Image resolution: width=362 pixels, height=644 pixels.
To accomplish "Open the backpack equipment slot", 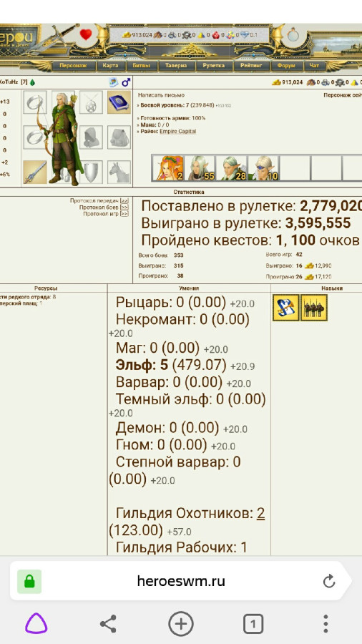I will [x=119, y=137].
